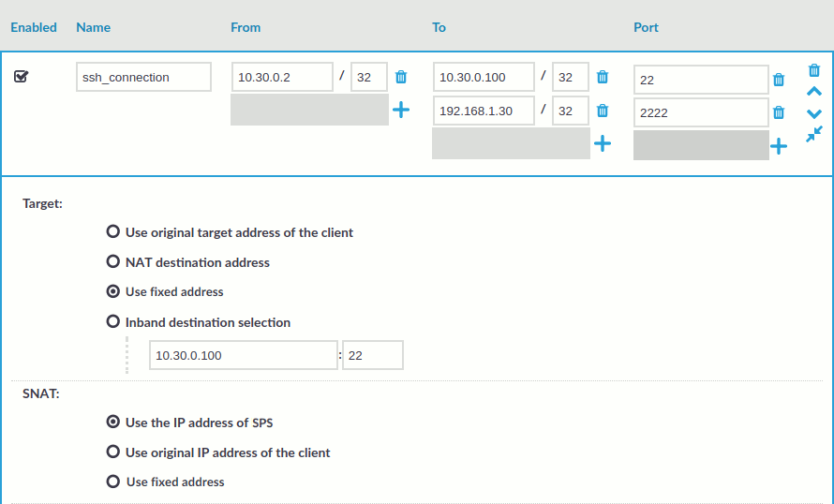Delete the ssh_connection policy

(813, 70)
